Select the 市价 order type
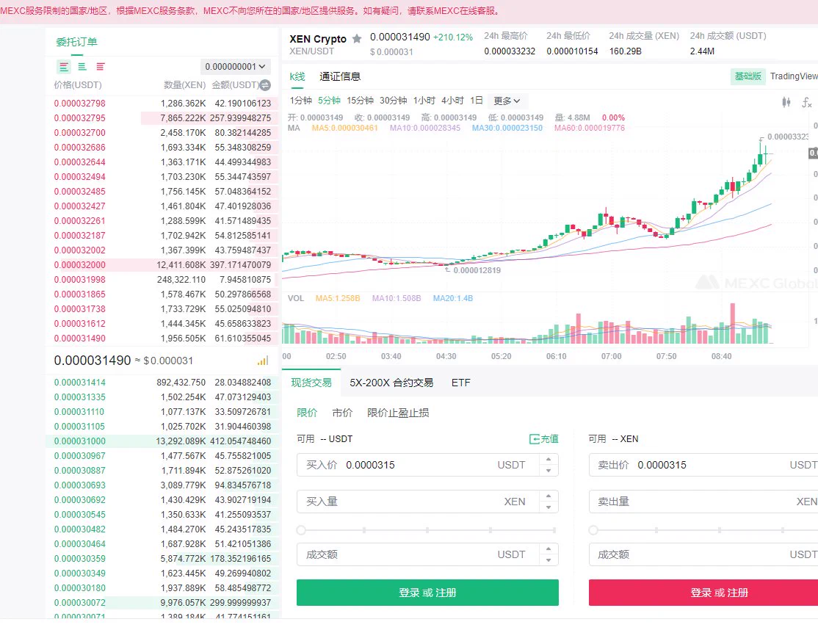The width and height of the screenshot is (818, 644). 342,413
